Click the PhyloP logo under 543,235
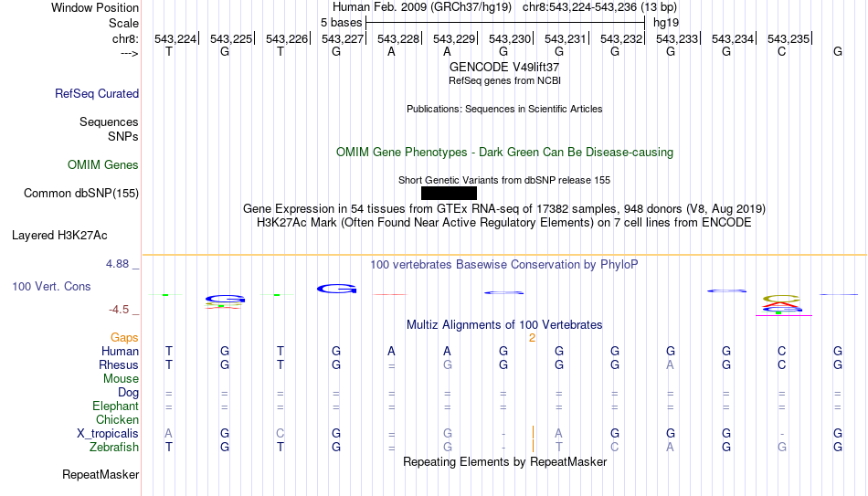 (x=781, y=305)
